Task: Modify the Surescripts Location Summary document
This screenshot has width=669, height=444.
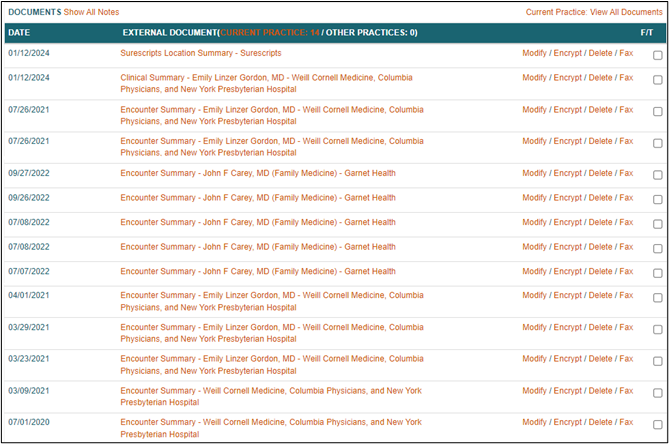Action: pos(534,53)
